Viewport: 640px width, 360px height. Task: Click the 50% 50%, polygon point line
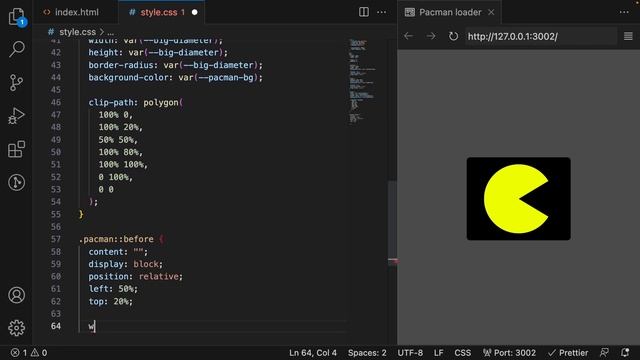(118, 140)
